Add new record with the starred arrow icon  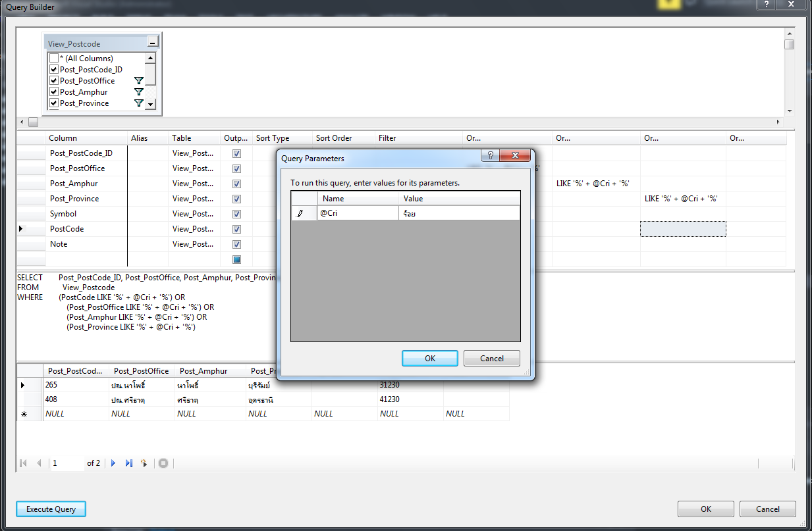(x=144, y=463)
